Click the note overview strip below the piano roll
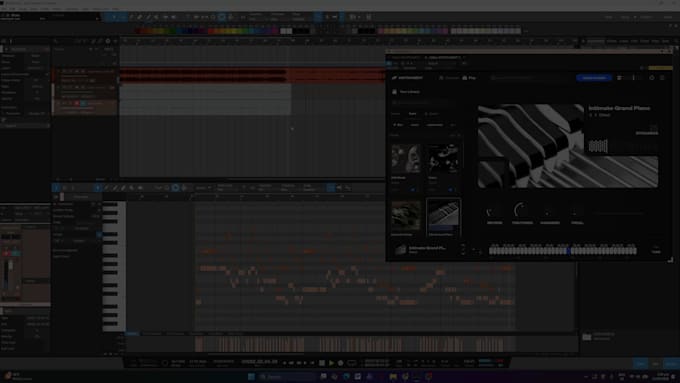Image resolution: width=680 pixels, height=383 pixels. (355, 344)
